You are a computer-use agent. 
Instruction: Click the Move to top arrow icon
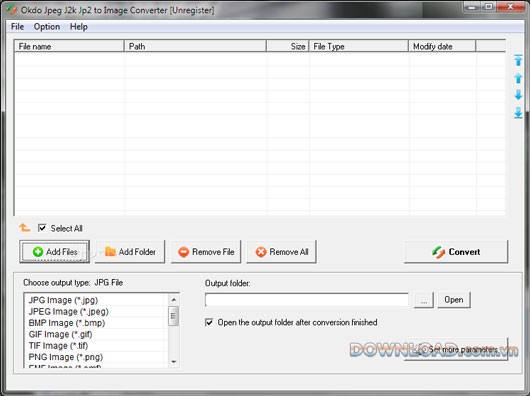[x=518, y=60]
